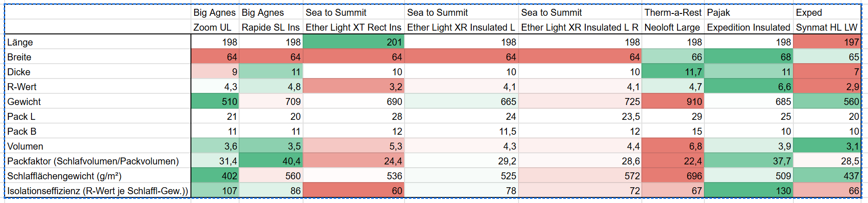
Task: Click the Packfaktor value 40,4
Action: [x=271, y=161]
